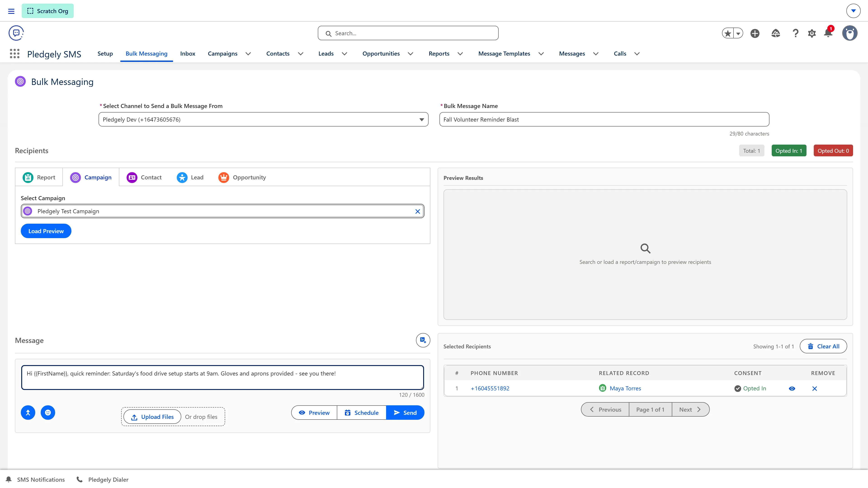Click the merge field insert icon
Viewport: 868px width, 488px height.
[28, 413]
